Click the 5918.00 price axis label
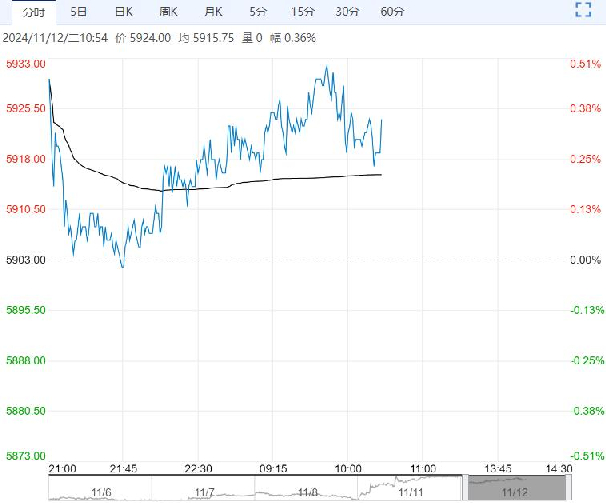This screenshot has height=503, width=606. click(26, 159)
